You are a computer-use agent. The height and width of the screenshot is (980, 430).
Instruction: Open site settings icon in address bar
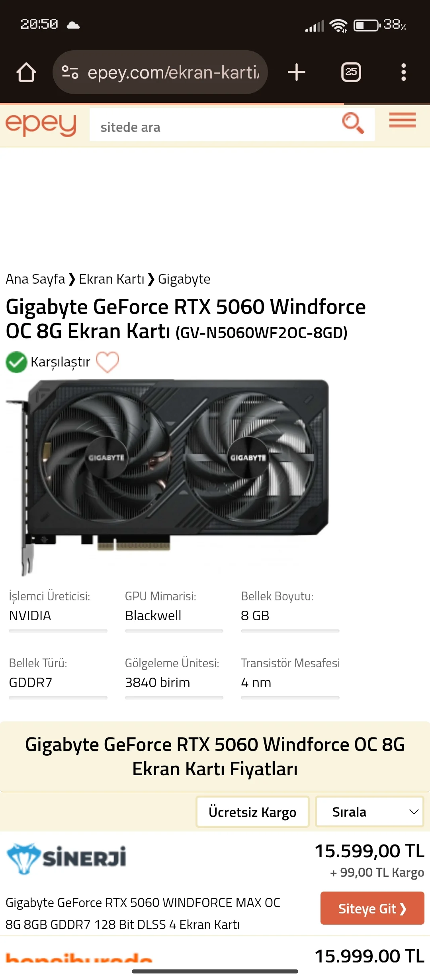click(70, 72)
